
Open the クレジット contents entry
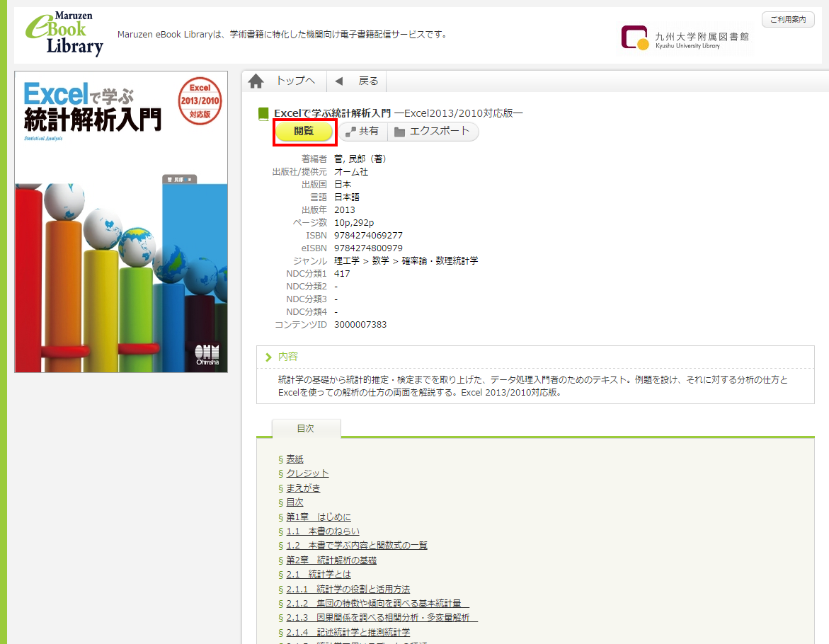coord(307,473)
